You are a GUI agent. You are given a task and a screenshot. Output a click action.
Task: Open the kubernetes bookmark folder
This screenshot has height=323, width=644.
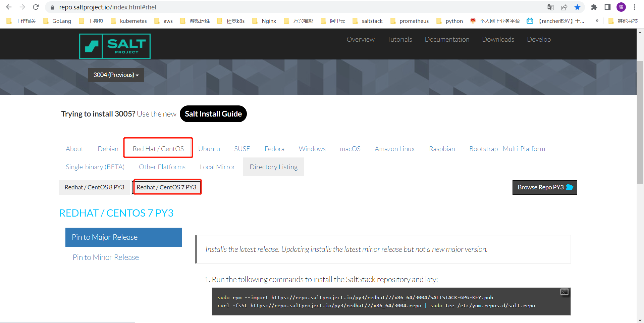click(129, 21)
